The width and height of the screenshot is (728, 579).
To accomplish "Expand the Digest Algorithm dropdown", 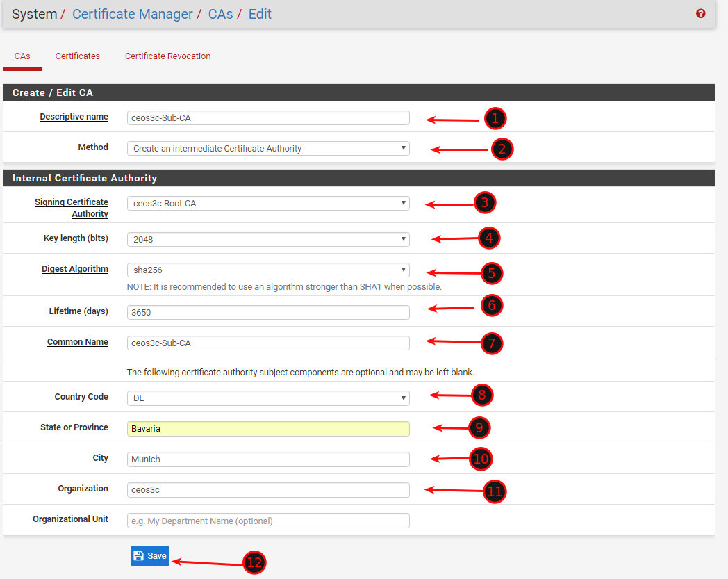I will [x=268, y=270].
